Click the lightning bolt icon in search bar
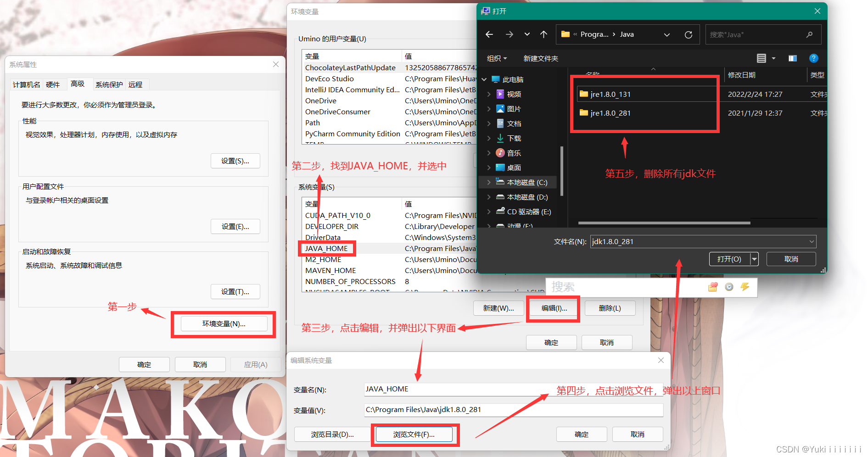The height and width of the screenshot is (457, 868). (x=745, y=287)
